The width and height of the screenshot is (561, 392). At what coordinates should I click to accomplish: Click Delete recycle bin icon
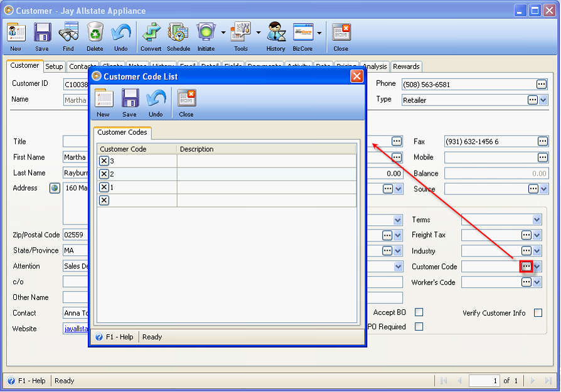point(95,37)
